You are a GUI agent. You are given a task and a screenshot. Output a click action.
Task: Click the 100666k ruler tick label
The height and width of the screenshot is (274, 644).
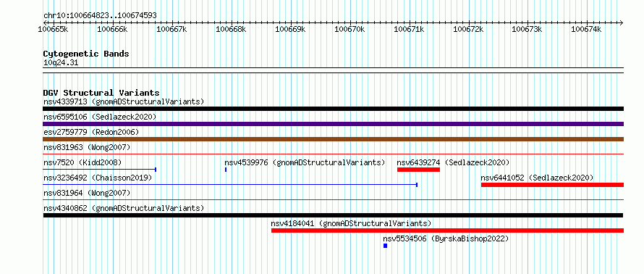[x=113, y=29]
